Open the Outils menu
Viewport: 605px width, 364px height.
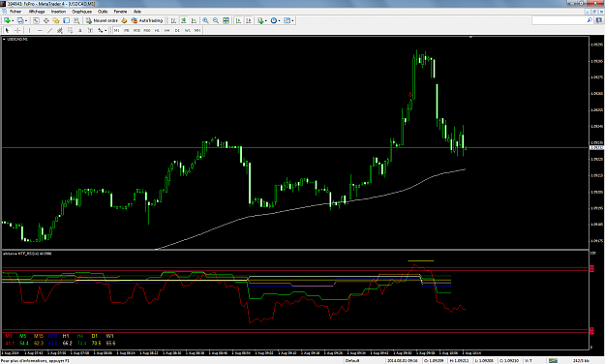(103, 12)
